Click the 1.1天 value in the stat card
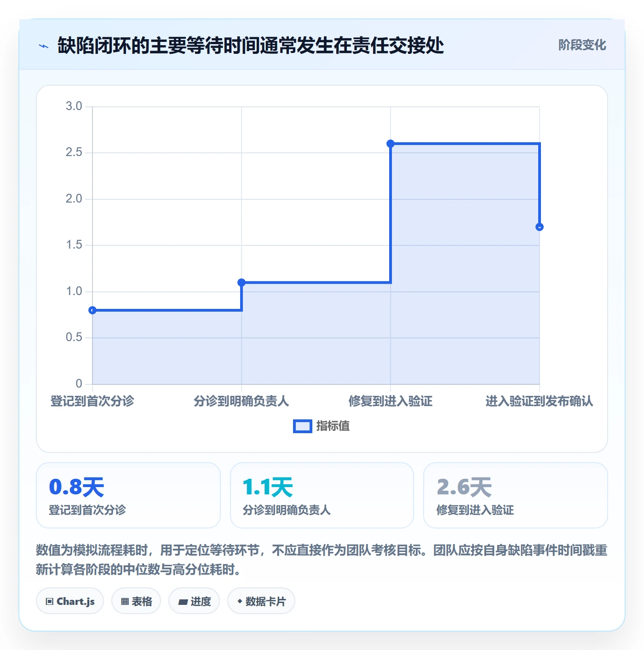The width and height of the screenshot is (644, 650). pyautogui.click(x=268, y=487)
